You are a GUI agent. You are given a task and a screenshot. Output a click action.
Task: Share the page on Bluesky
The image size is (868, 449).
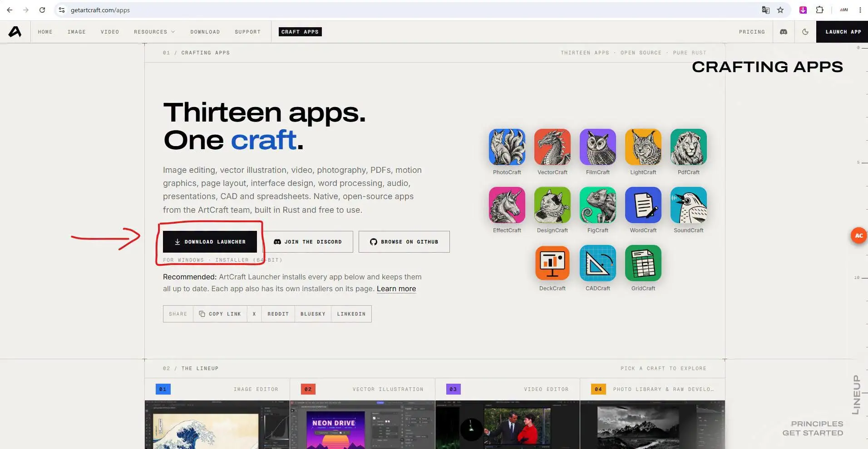(x=313, y=314)
